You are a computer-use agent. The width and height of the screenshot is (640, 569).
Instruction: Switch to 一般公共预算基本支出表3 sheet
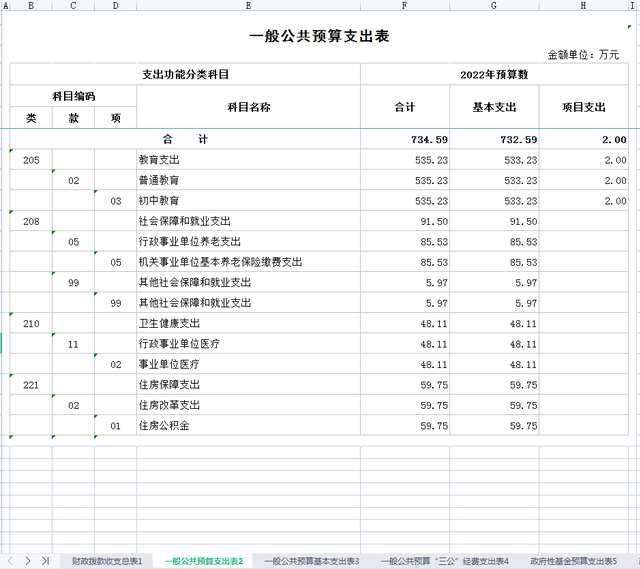[311, 561]
